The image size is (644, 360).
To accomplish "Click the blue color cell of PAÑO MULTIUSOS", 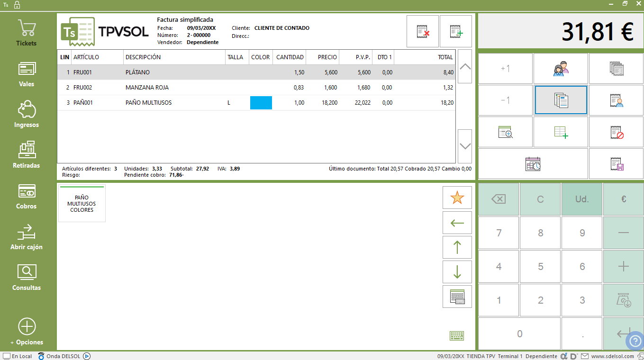I will click(261, 103).
